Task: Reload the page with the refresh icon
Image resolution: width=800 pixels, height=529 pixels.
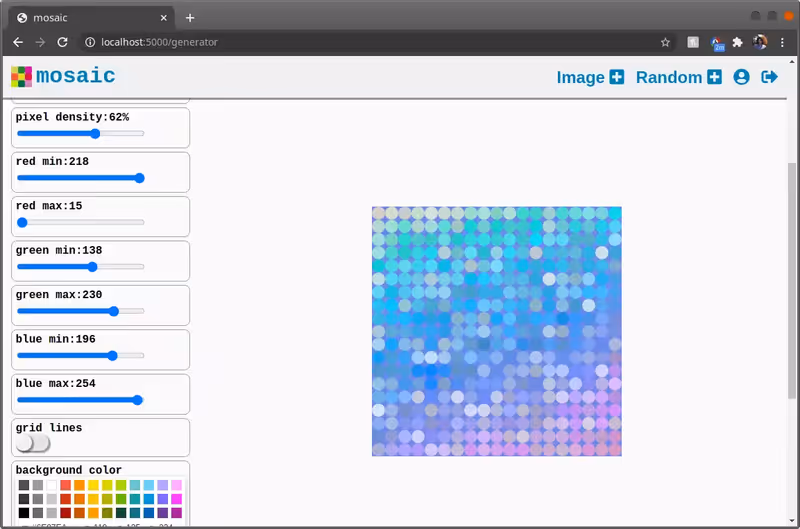Action: pyautogui.click(x=63, y=42)
